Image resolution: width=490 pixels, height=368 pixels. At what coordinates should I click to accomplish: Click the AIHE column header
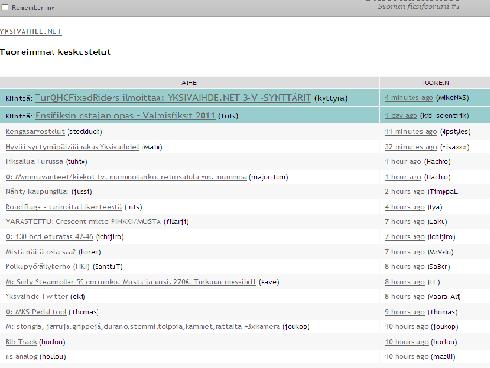189,83
